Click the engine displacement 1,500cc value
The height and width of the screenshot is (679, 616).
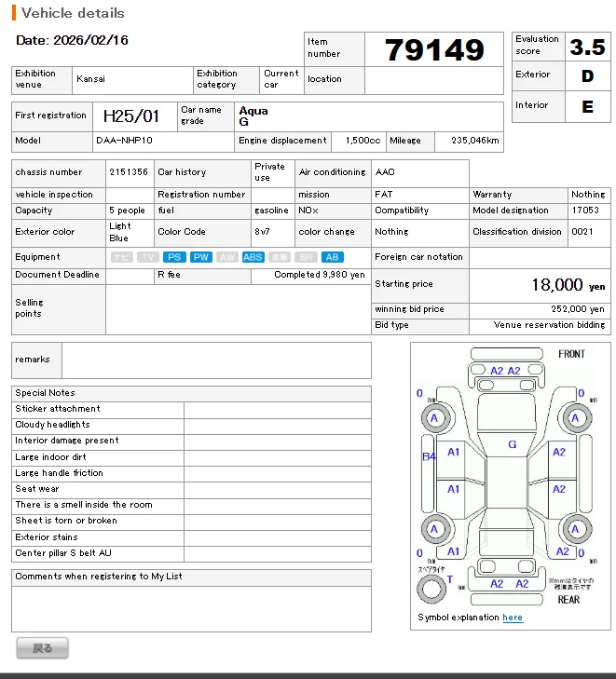tap(363, 141)
